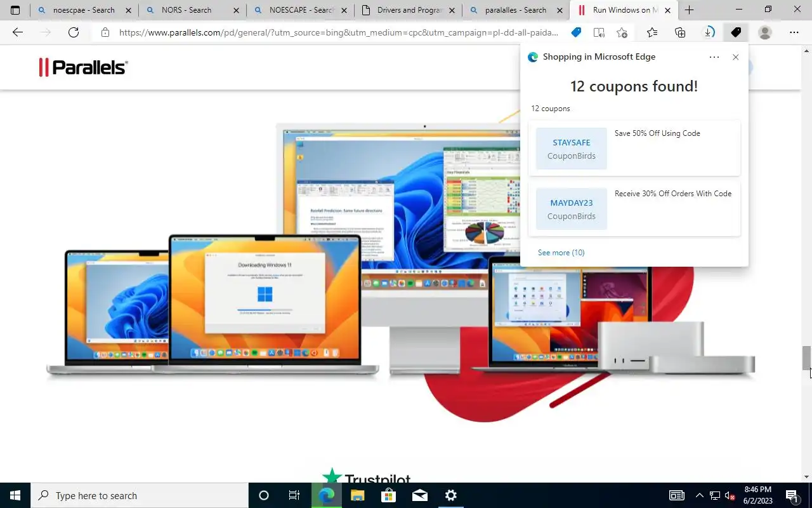Switch to the NOESCAPE - Search tab
The image size is (812, 508).
301,10
